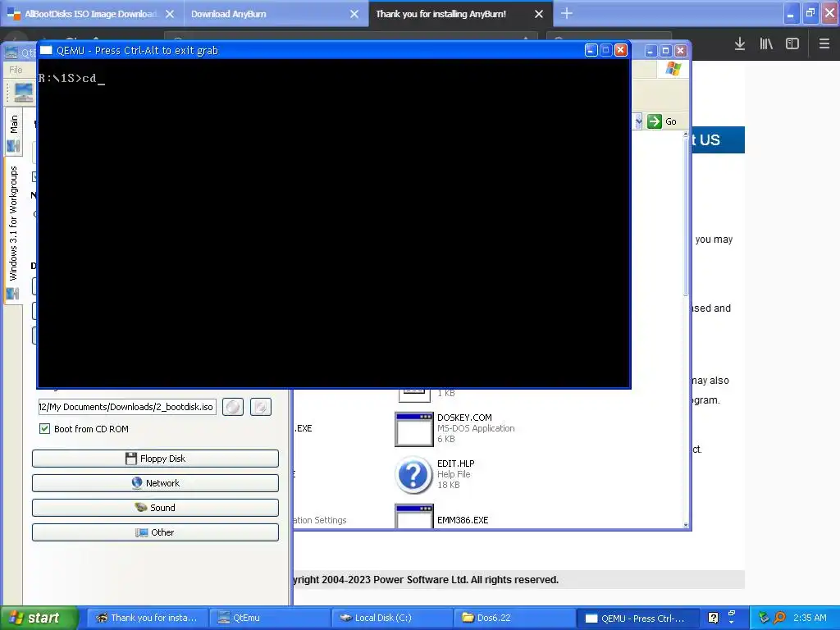
Task: Open the File menu in QtEmu
Action: click(x=16, y=70)
